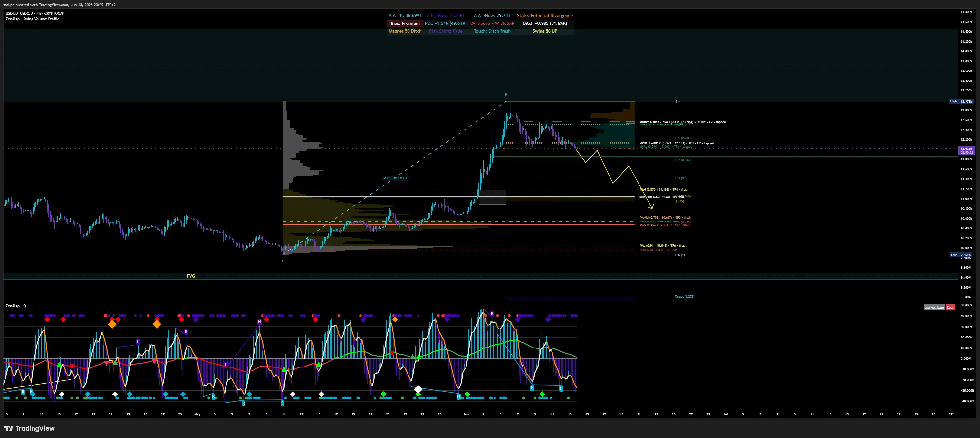The width and height of the screenshot is (980, 438).
Task: Click the 50.000% oscillator axis label
Action: click(x=966, y=305)
